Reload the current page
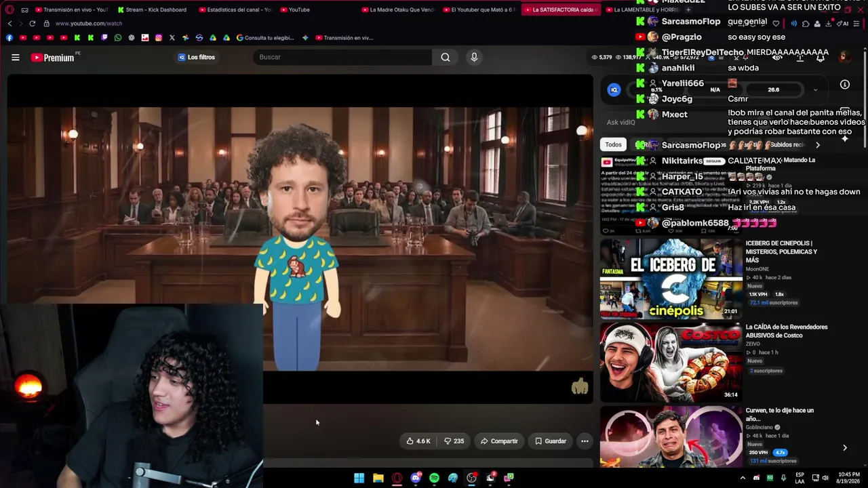The width and height of the screenshot is (868, 488). [32, 24]
